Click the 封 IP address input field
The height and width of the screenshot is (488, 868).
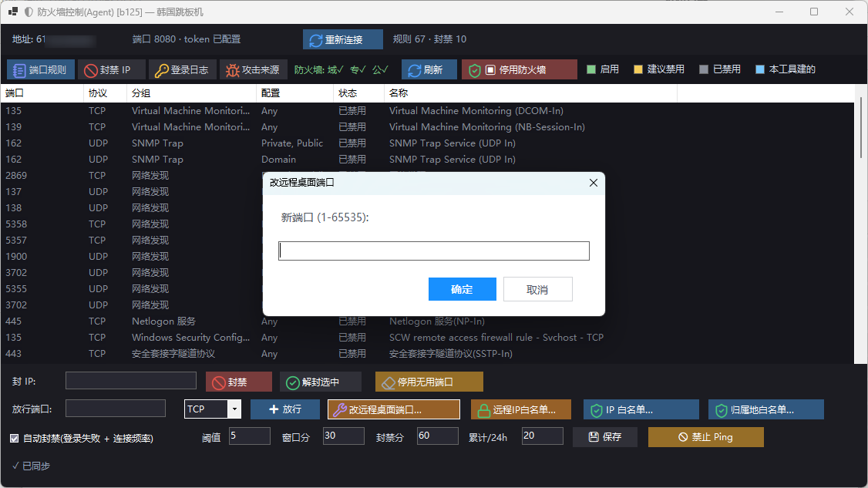130,381
